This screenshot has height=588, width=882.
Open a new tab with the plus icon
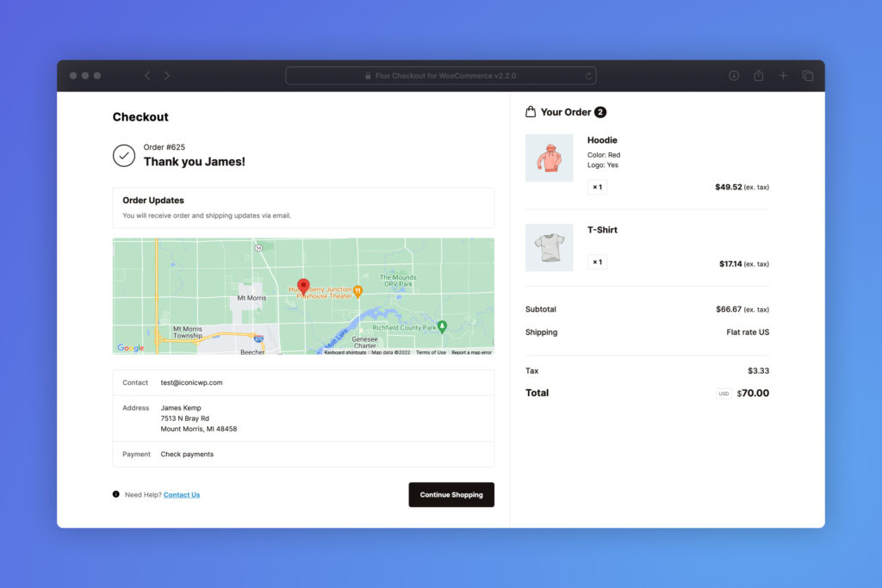click(783, 75)
